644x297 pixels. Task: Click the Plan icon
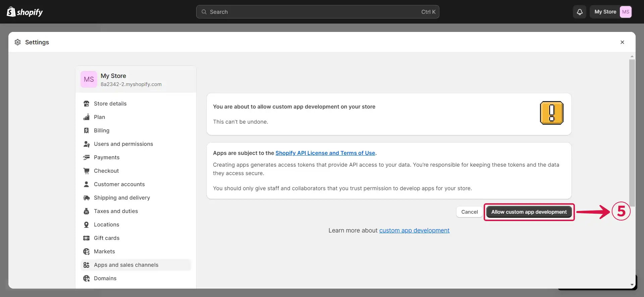point(87,117)
